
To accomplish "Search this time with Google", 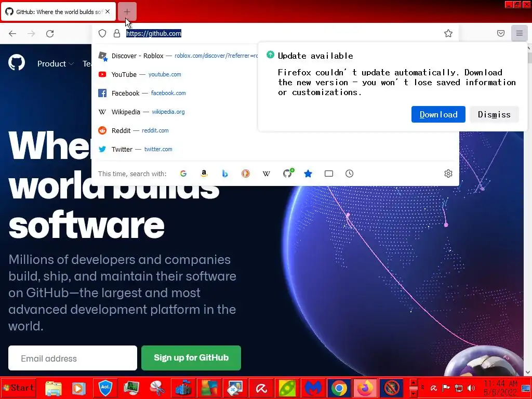I will click(183, 174).
